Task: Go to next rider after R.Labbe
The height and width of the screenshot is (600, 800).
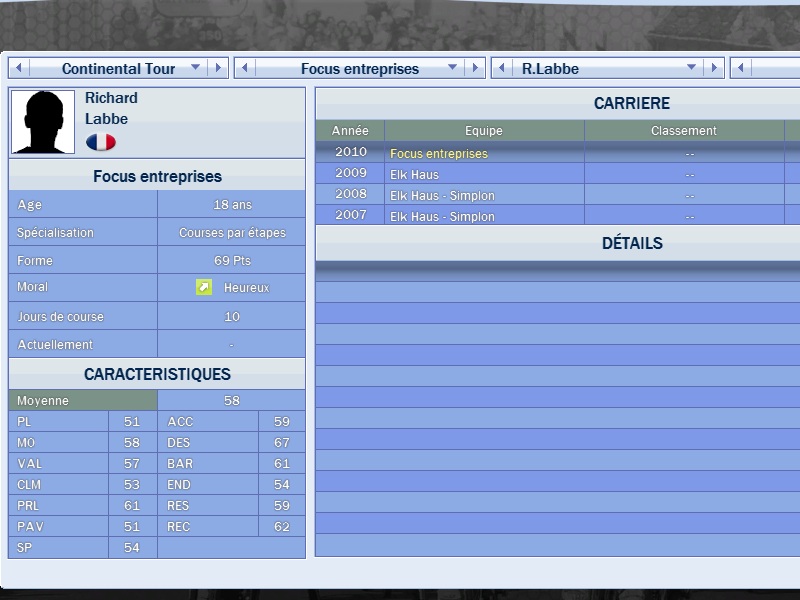Action: point(714,68)
